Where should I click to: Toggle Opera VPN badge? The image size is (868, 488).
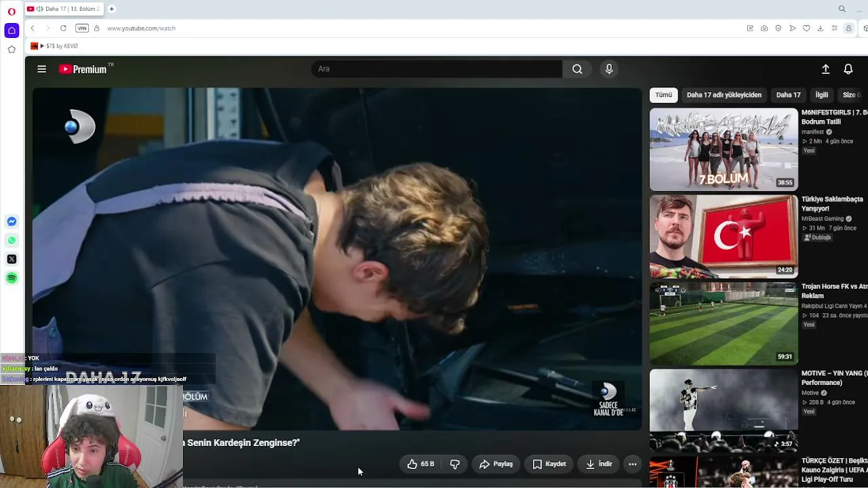coord(82,28)
